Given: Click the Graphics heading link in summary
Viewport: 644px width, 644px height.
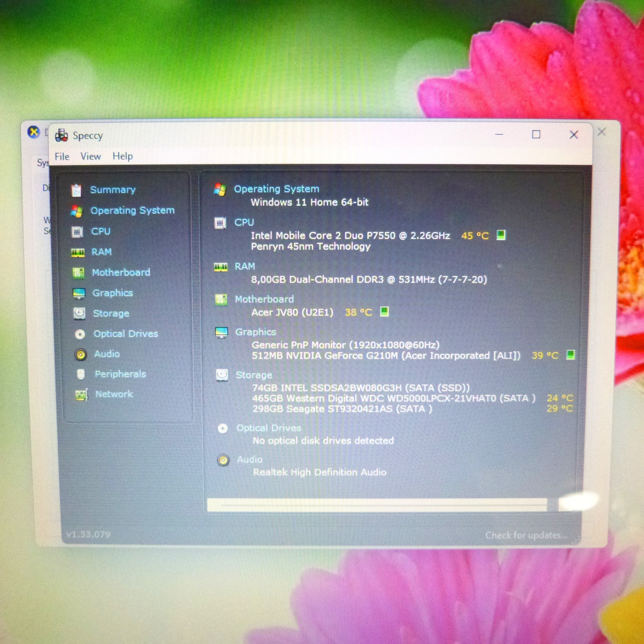Looking at the screenshot, I should 256,332.
